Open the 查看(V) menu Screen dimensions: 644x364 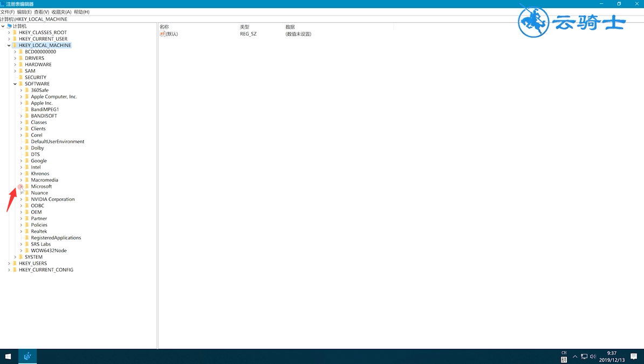click(42, 12)
